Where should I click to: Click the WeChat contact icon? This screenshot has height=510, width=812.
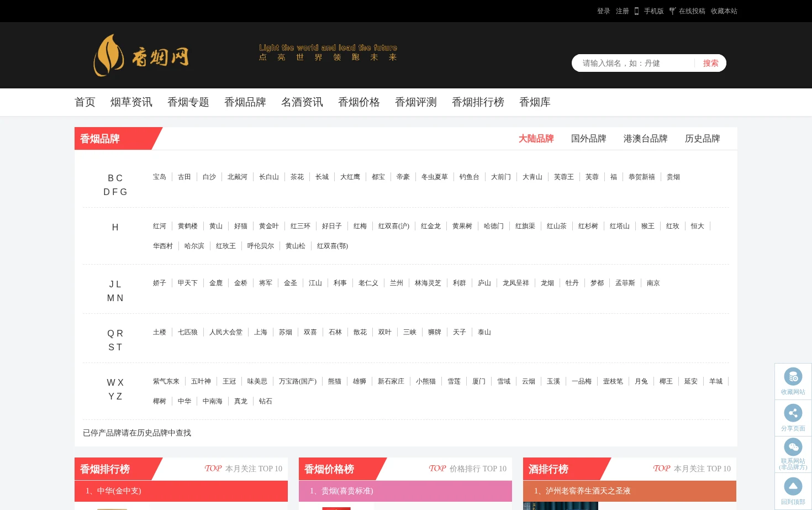click(793, 447)
